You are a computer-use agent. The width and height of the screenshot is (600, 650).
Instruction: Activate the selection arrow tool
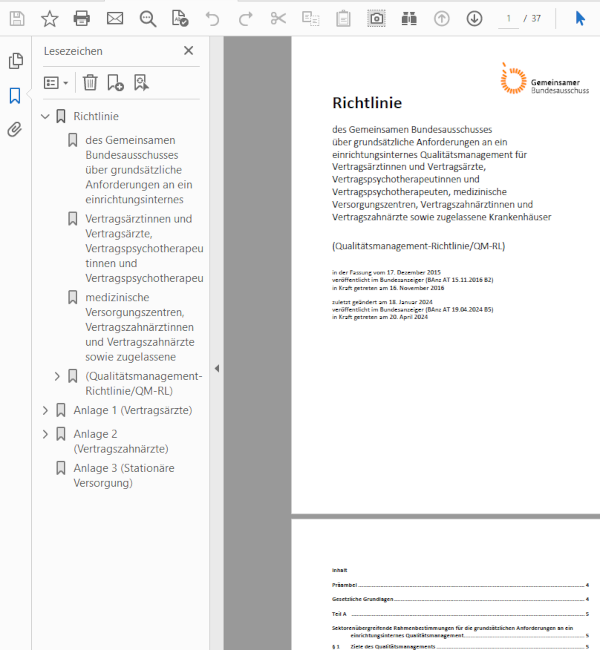pyautogui.click(x=580, y=18)
